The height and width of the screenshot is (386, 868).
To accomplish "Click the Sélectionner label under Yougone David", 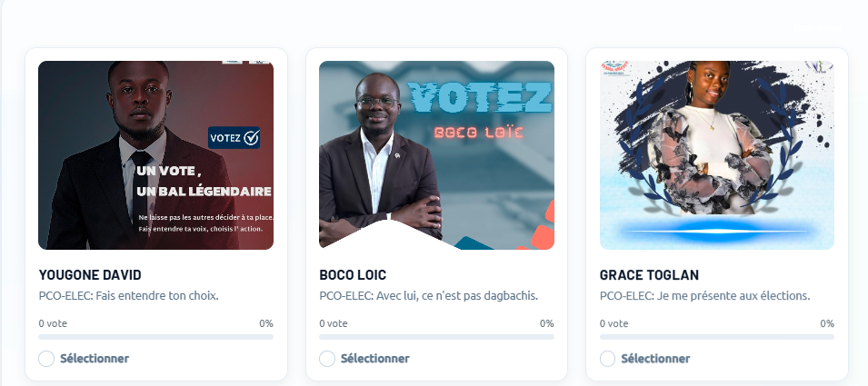I will pyautogui.click(x=95, y=359).
